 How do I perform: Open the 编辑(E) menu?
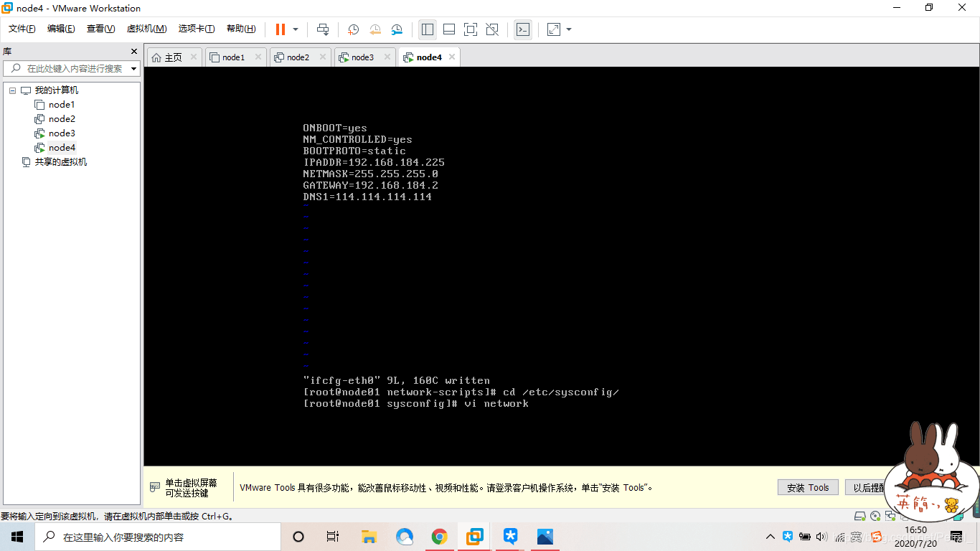[x=61, y=29]
